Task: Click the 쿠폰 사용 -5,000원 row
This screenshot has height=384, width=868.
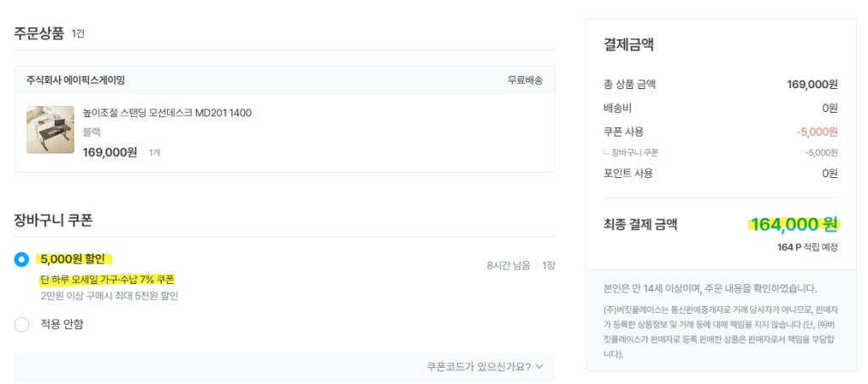Action: (x=719, y=131)
